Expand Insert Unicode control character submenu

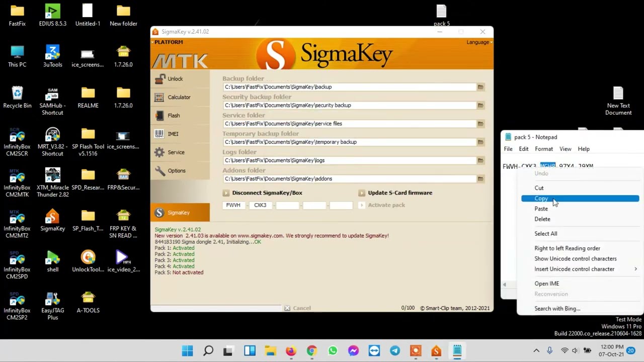(x=580, y=269)
